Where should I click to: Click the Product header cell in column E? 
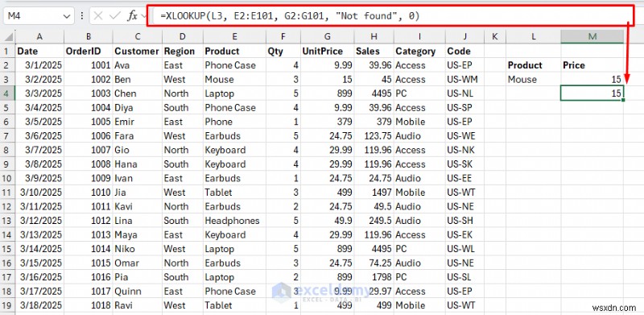[234, 52]
